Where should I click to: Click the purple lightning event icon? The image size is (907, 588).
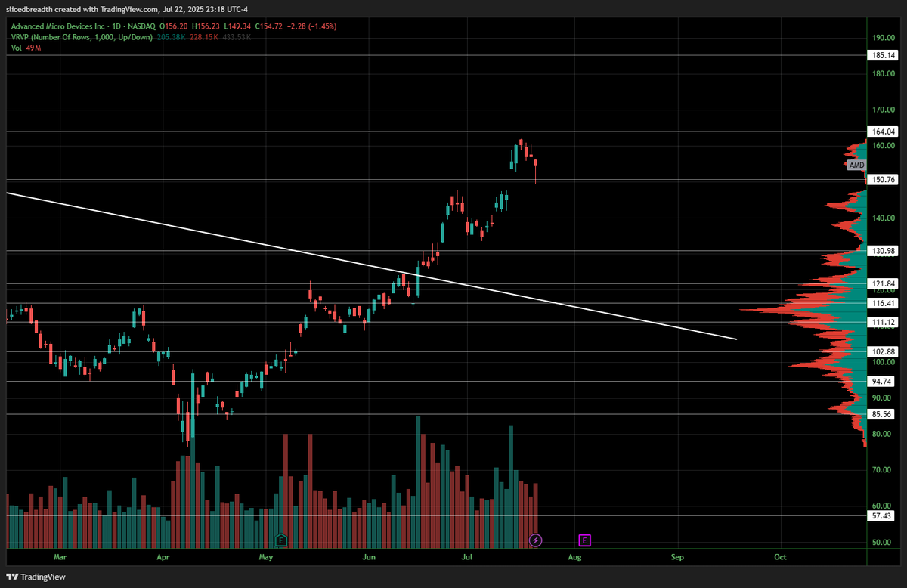click(x=536, y=540)
